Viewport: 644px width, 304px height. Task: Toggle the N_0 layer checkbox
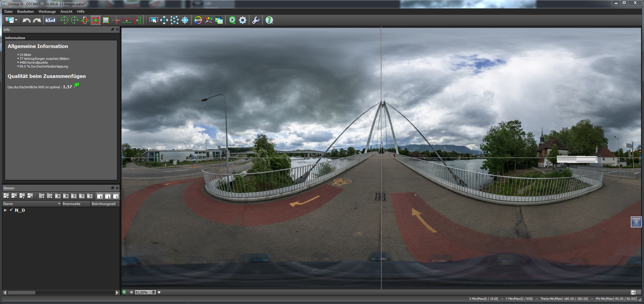coord(11,210)
